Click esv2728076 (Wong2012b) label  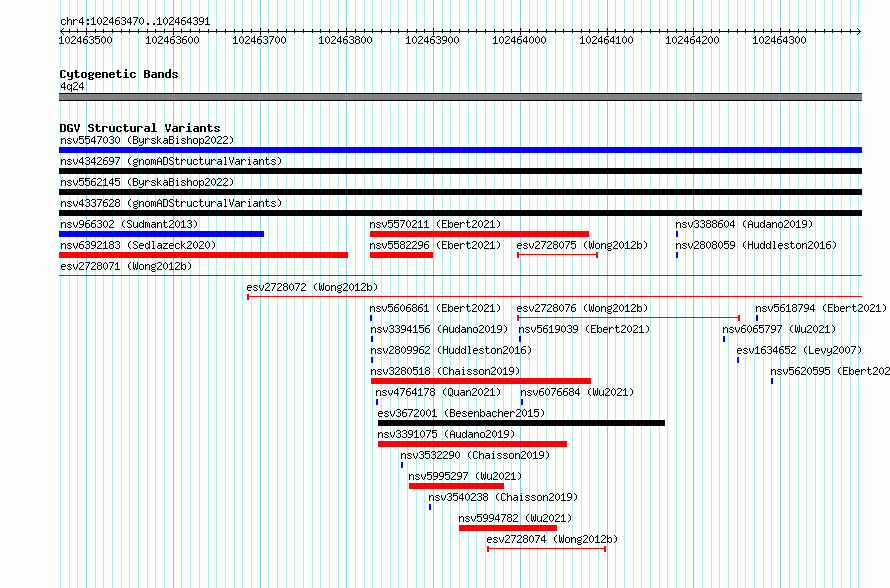(582, 308)
